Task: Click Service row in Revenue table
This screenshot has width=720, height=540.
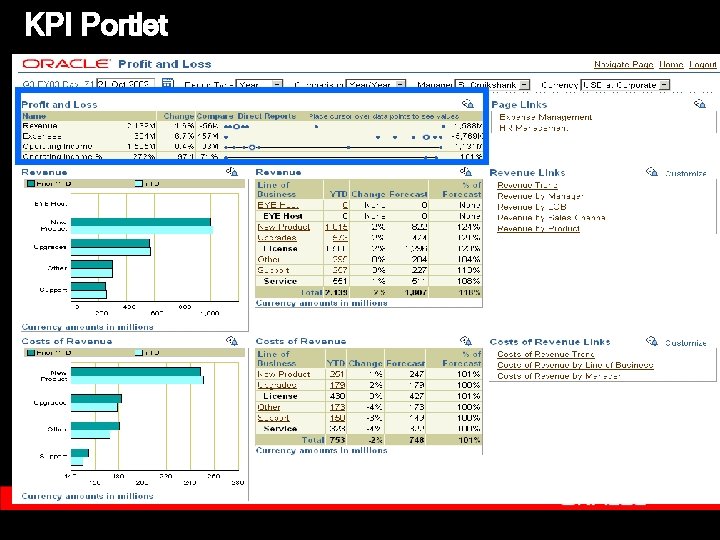Action: 369,281
